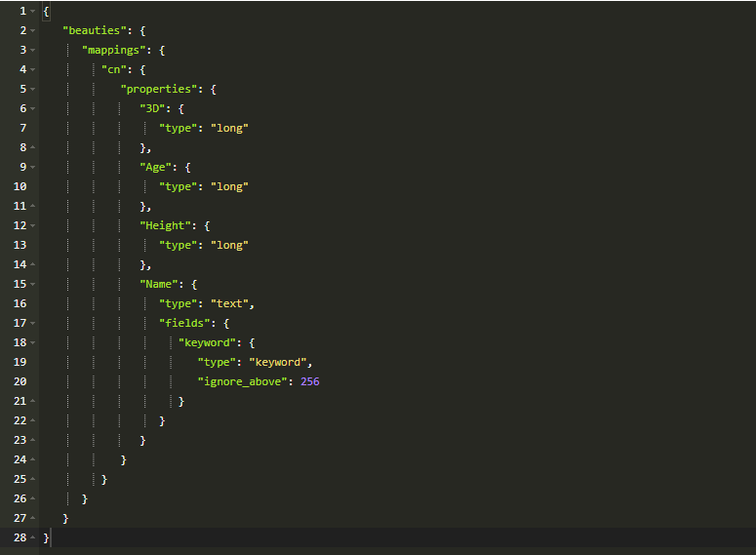756x555 pixels.
Task: Click the "Height" key text
Action: tap(166, 225)
